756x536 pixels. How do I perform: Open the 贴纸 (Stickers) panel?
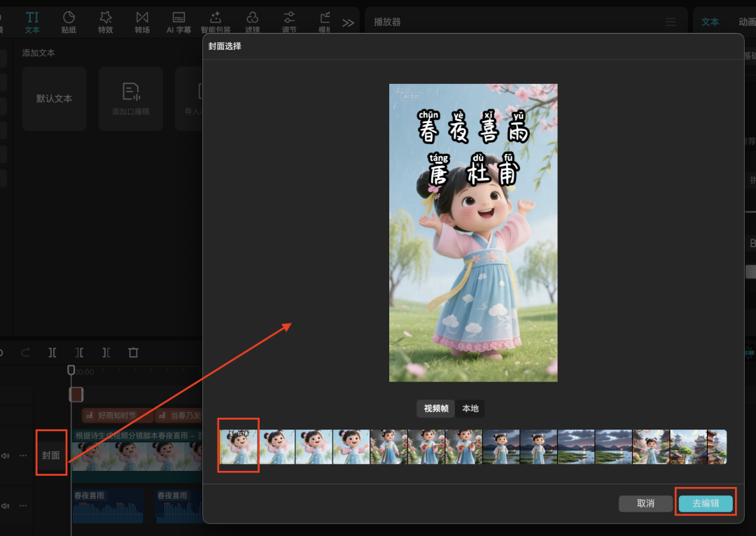pos(69,22)
